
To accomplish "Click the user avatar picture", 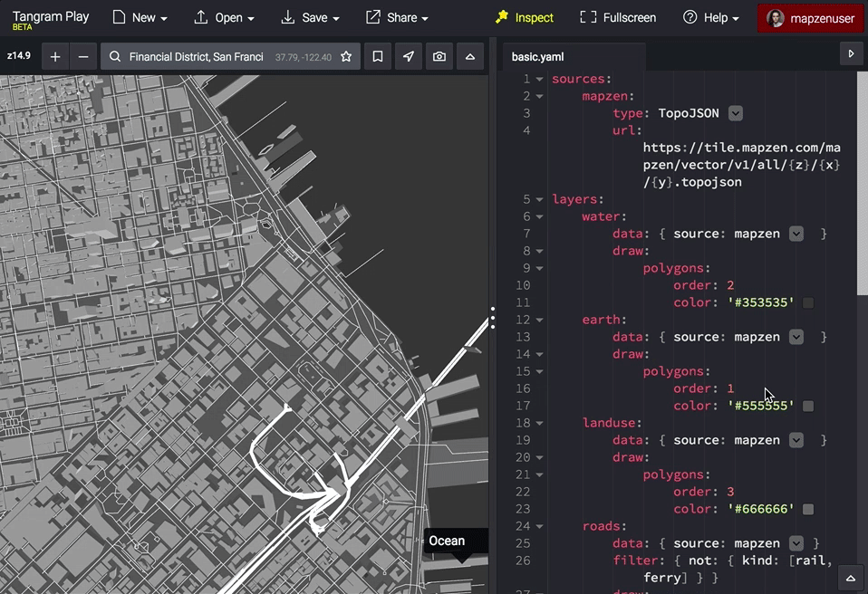I will coord(775,18).
